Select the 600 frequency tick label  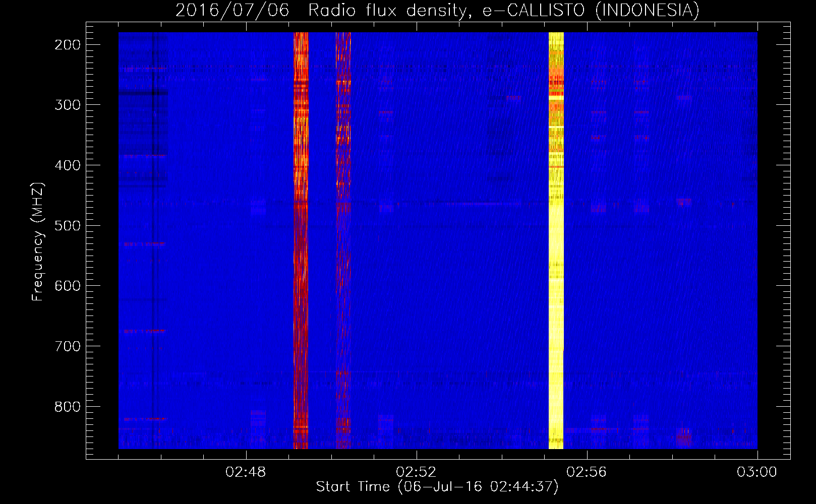(x=67, y=286)
